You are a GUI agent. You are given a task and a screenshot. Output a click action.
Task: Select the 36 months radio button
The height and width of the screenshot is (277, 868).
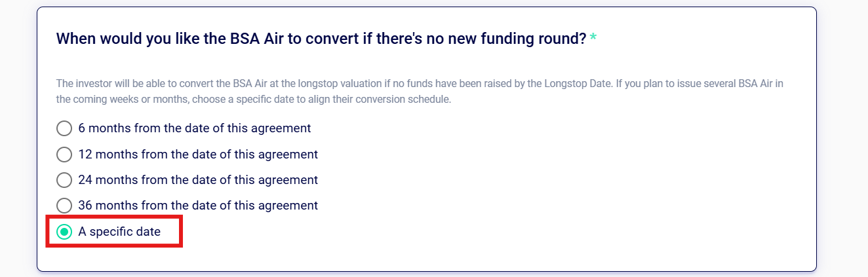tap(64, 206)
